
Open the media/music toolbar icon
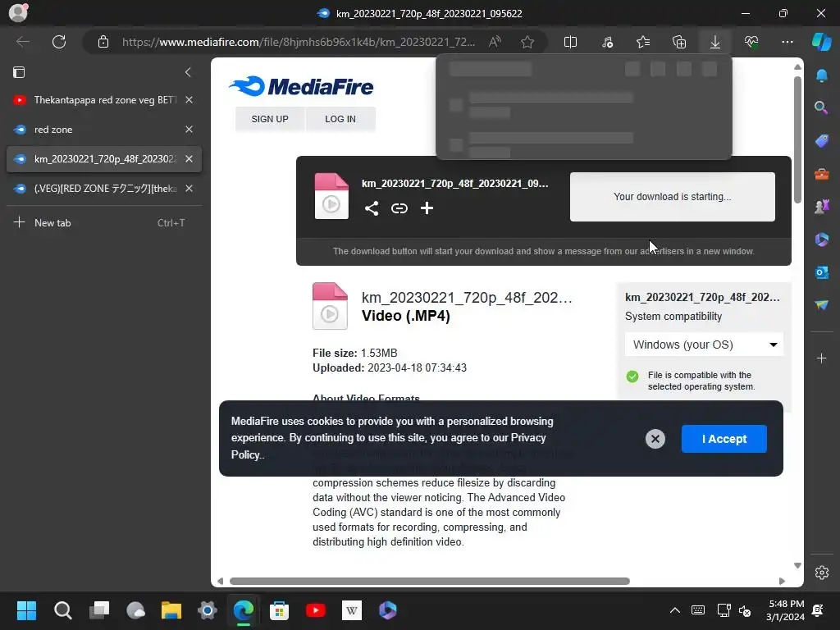607,42
